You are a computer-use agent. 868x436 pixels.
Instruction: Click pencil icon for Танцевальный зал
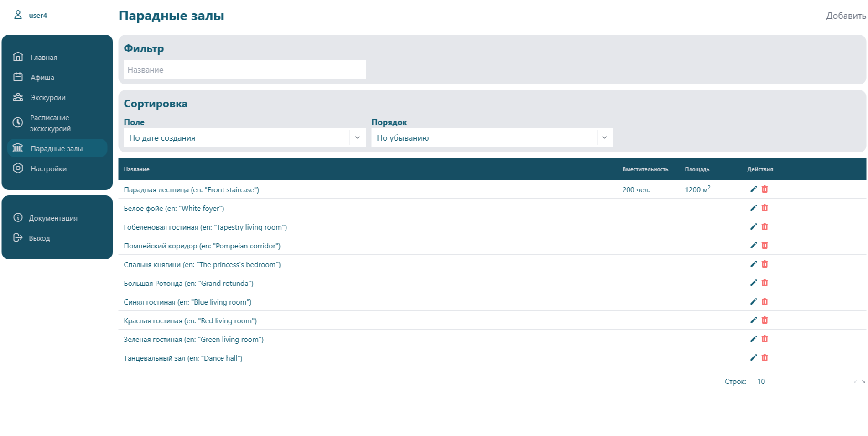coord(753,357)
